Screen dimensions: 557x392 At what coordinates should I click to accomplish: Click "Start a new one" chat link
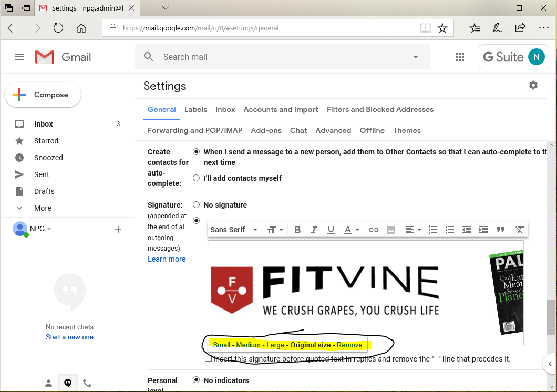tap(69, 337)
